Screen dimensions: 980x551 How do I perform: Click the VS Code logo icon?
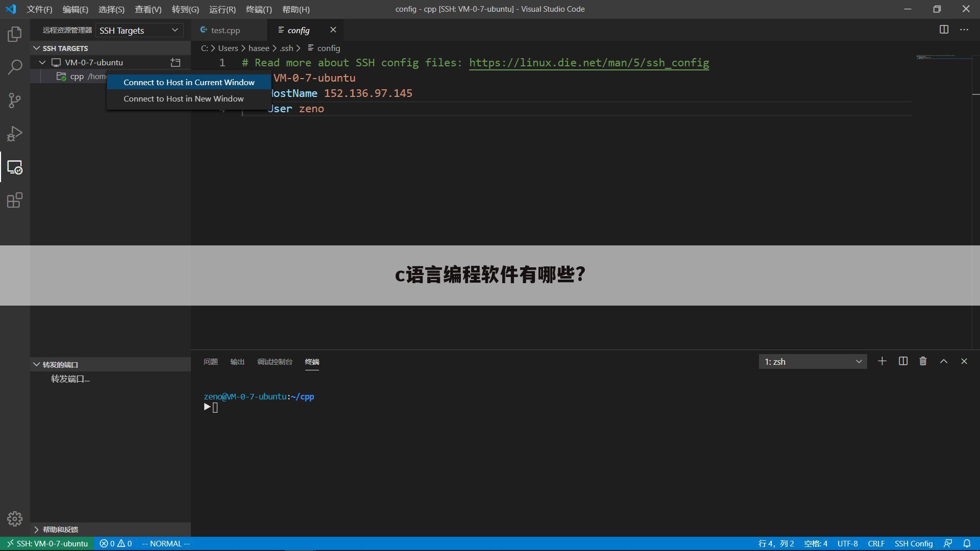(11, 9)
